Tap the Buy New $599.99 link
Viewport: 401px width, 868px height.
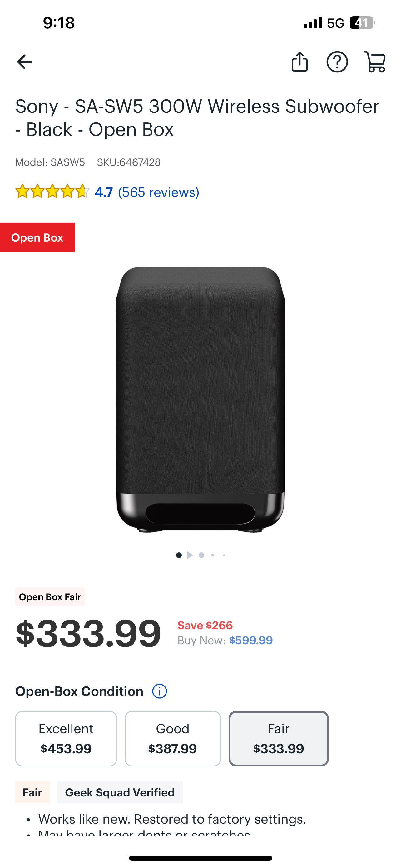point(251,640)
